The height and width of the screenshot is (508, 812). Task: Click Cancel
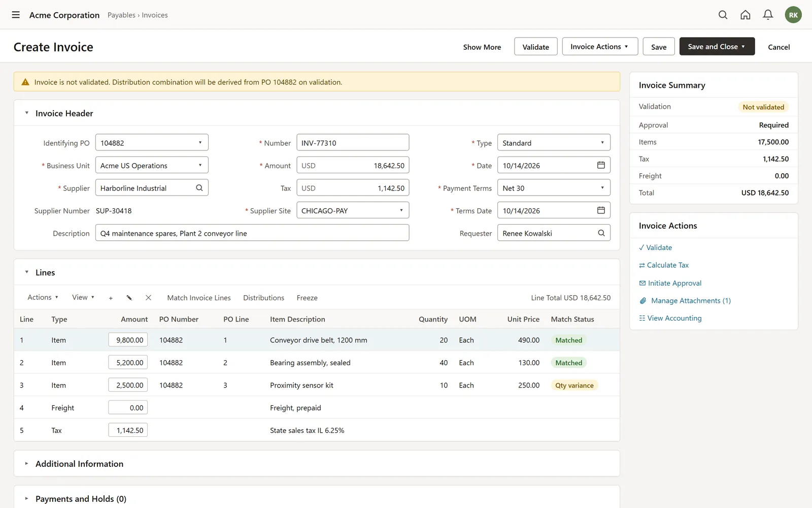click(779, 47)
